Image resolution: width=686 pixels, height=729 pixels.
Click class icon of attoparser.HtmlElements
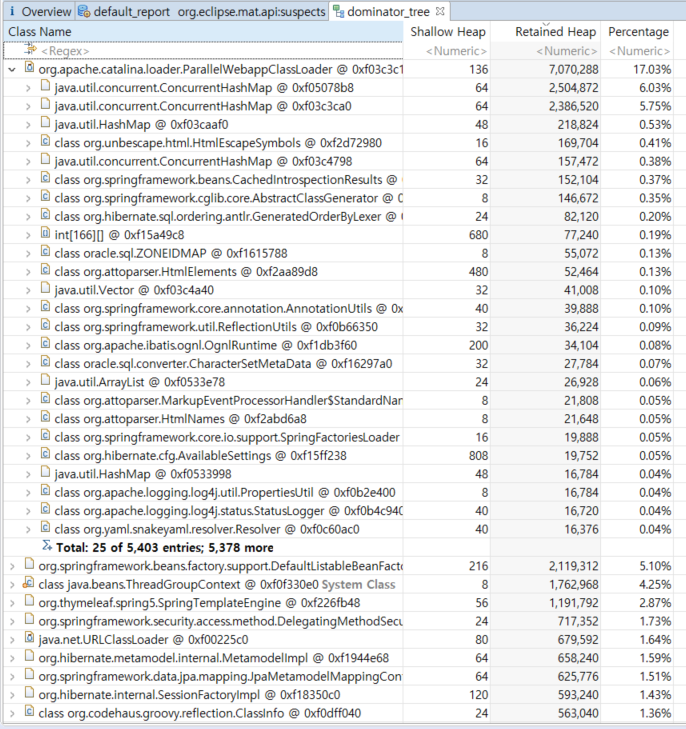tap(45, 270)
